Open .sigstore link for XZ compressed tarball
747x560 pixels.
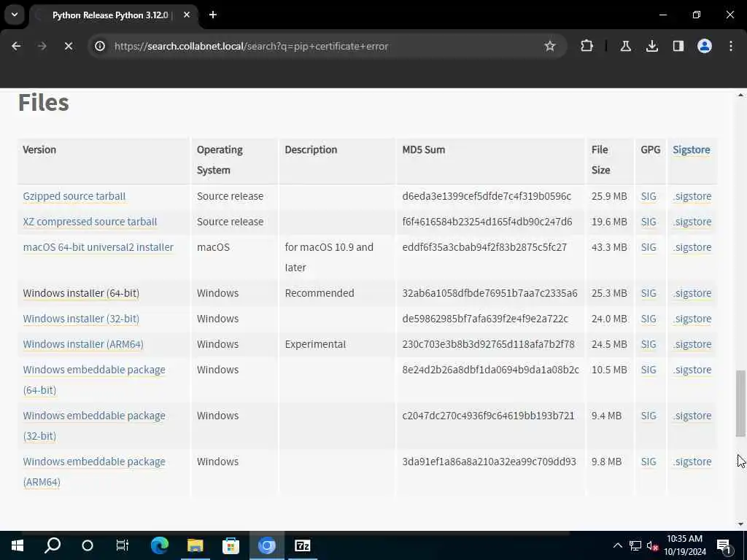692,222
